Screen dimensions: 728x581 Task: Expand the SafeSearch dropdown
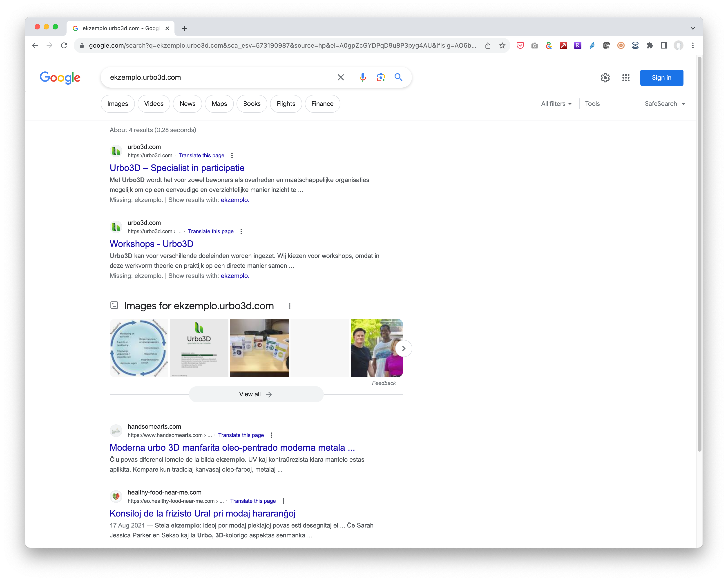coord(665,104)
